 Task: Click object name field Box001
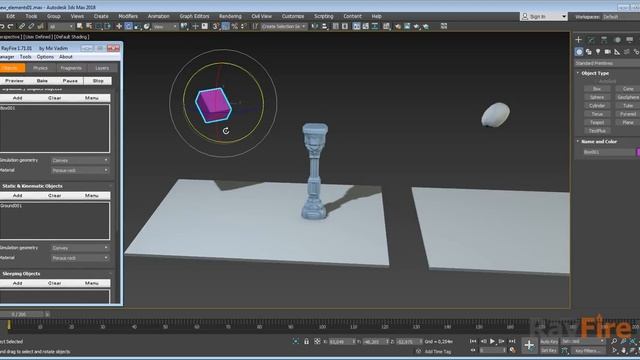(x=609, y=152)
